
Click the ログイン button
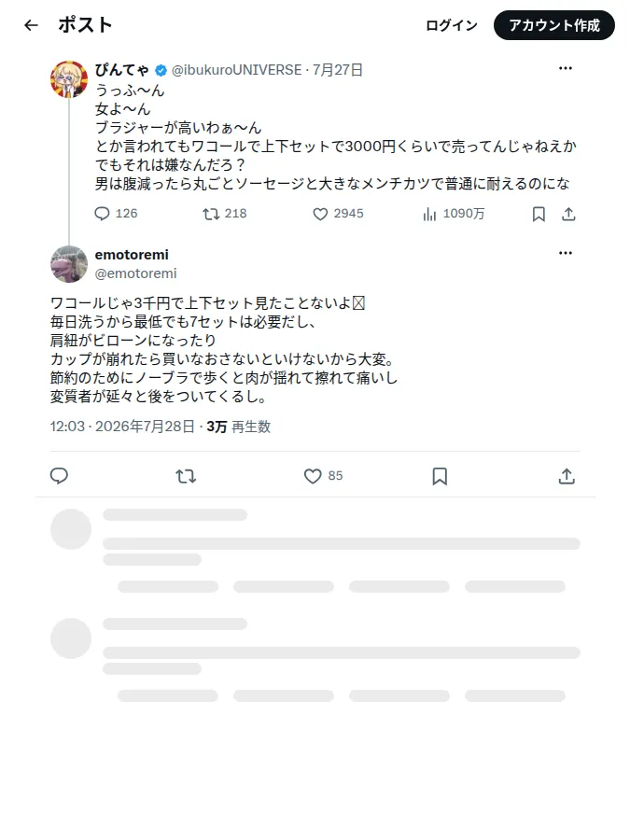pos(451,25)
